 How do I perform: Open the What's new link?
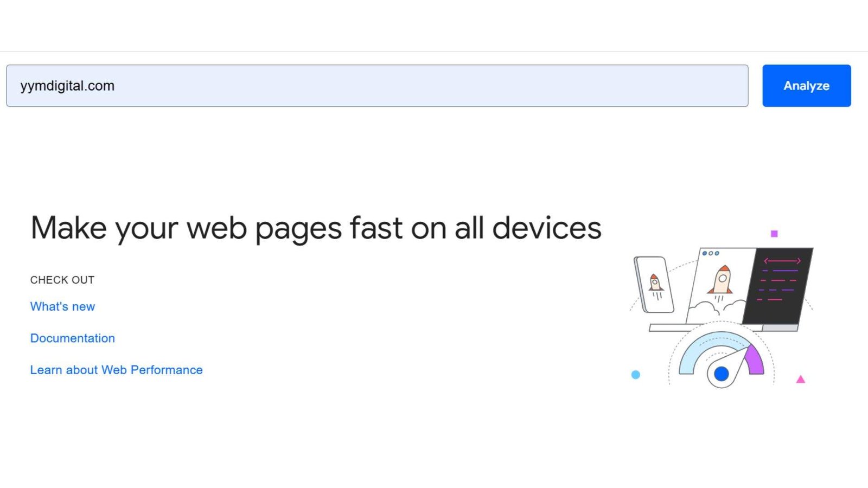click(62, 306)
